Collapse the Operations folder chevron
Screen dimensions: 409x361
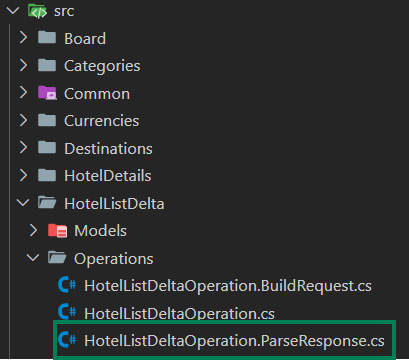(x=33, y=257)
